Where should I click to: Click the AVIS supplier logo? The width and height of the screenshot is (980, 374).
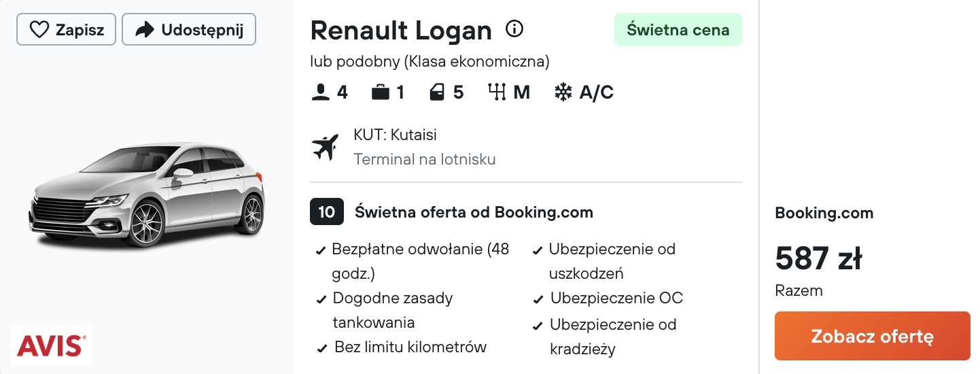[52, 345]
